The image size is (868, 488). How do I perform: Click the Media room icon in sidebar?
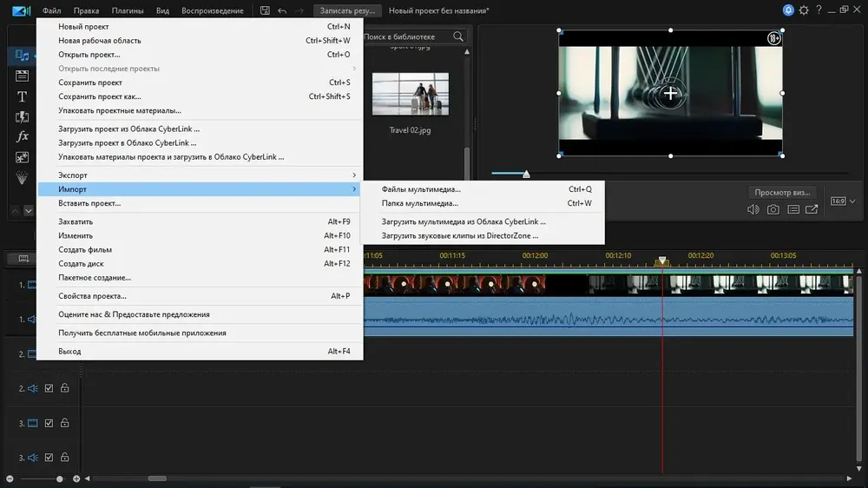click(23, 56)
